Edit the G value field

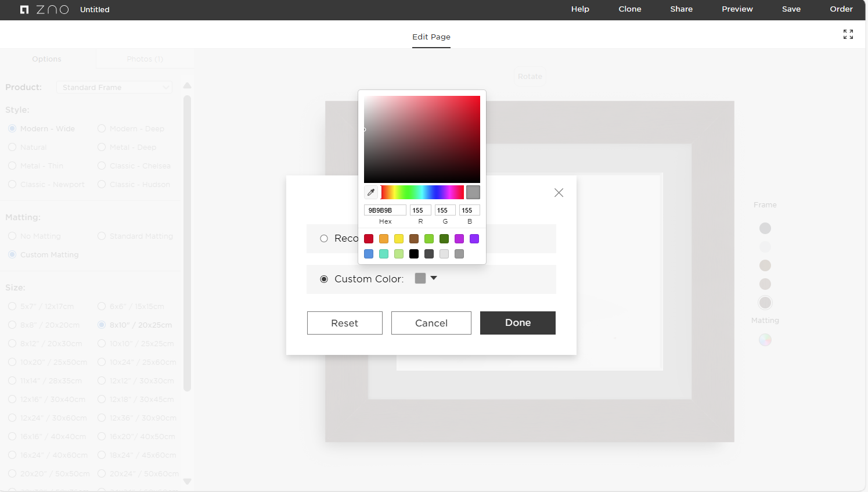pos(445,210)
